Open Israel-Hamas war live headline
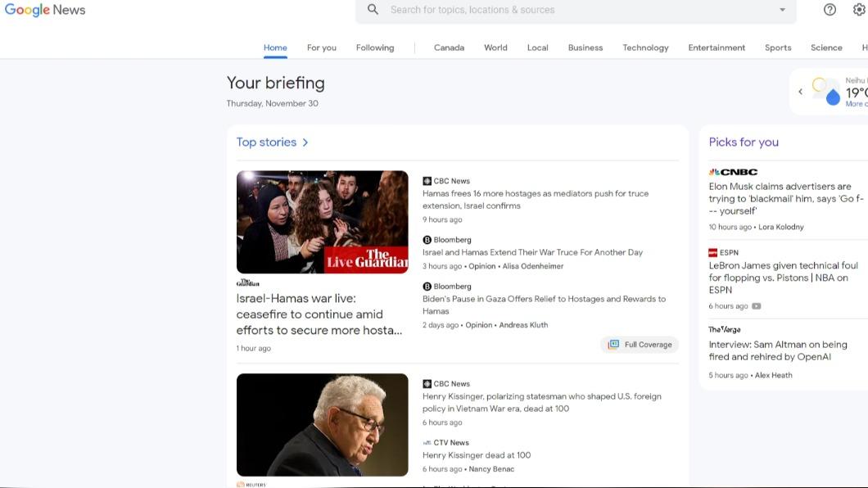Screen dimensions: 868x488 point(319,314)
